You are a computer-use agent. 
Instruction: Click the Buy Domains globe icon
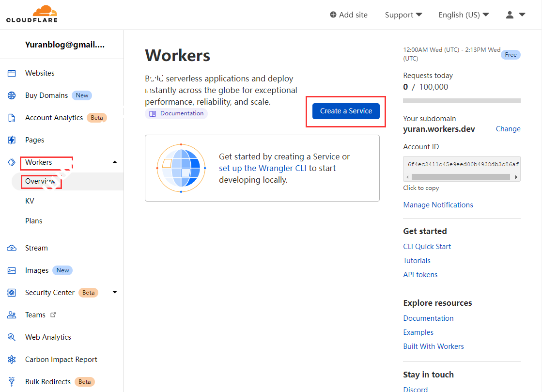(x=12, y=95)
